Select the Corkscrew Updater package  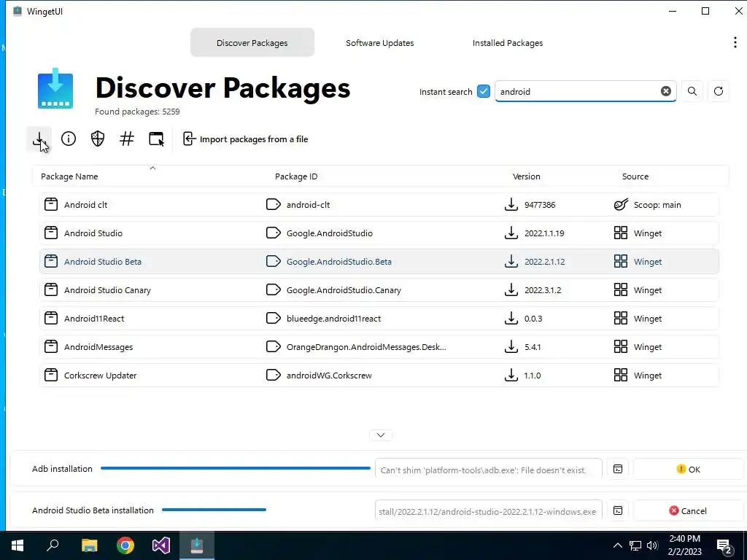point(379,376)
